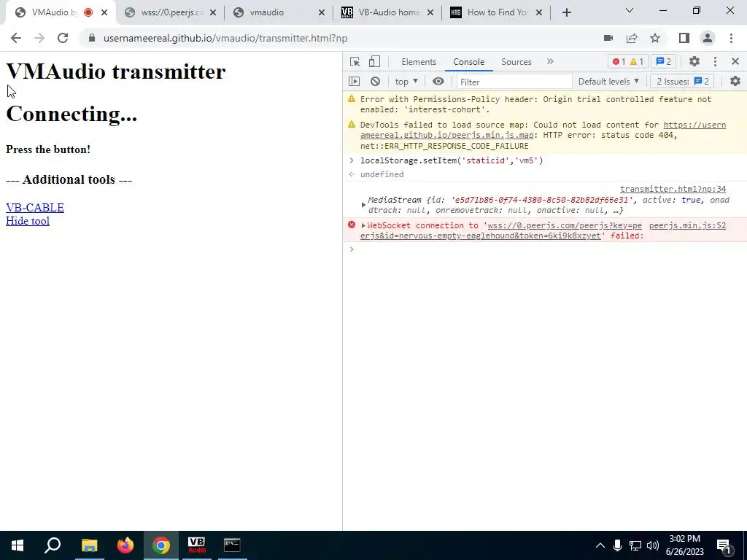Open the peerjs.min.js.map URL link

point(543,130)
